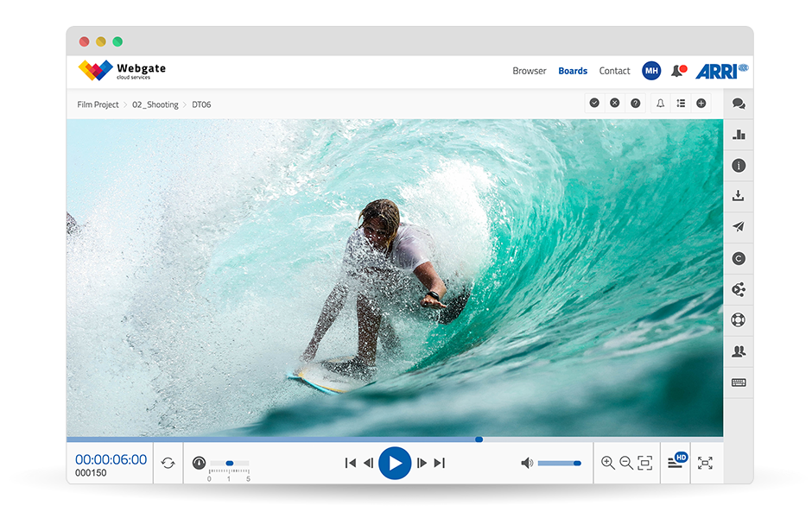The height and width of the screenshot is (512, 812).
Task: Navigate to Film Project breadcrumb
Action: click(98, 104)
